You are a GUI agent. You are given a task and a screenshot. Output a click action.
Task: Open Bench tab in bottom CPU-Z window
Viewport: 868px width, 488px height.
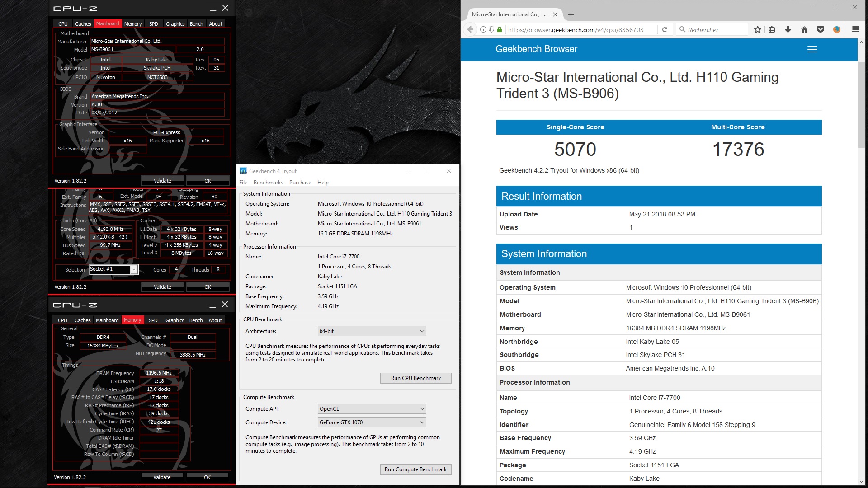point(196,320)
